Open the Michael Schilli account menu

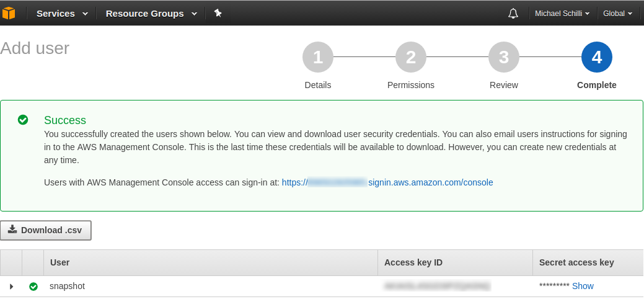(x=562, y=14)
